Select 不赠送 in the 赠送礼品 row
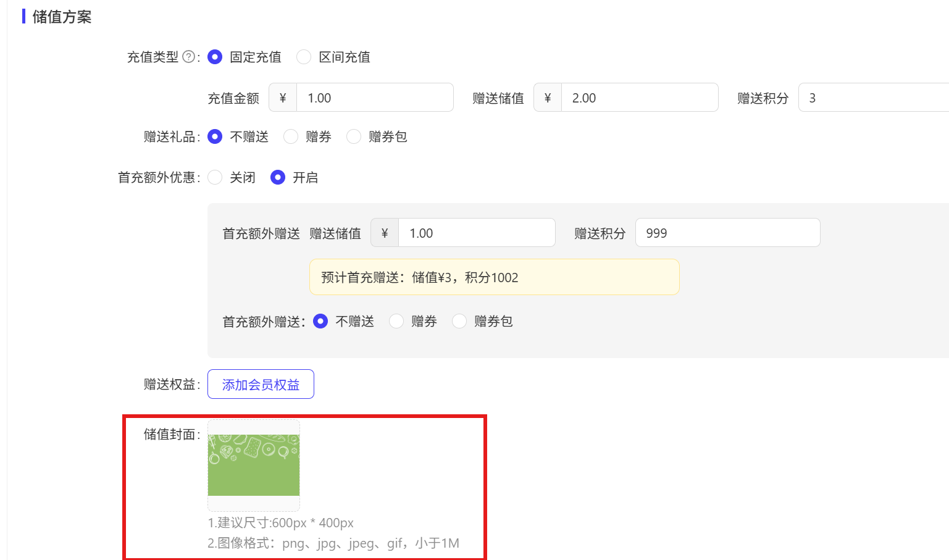This screenshot has width=949, height=560. [x=215, y=136]
